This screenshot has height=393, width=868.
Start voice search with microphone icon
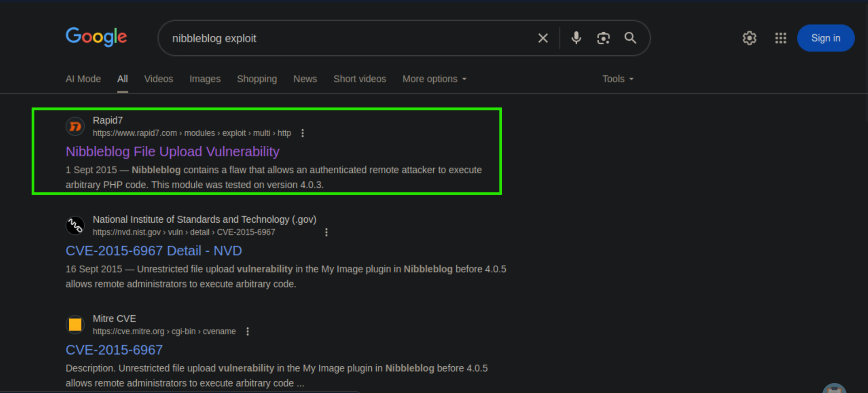[576, 38]
